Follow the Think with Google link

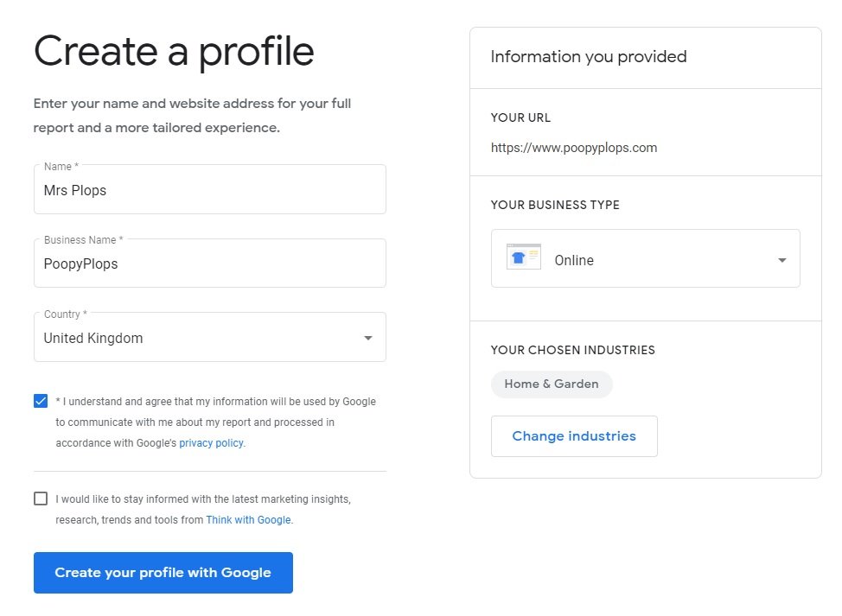click(248, 520)
